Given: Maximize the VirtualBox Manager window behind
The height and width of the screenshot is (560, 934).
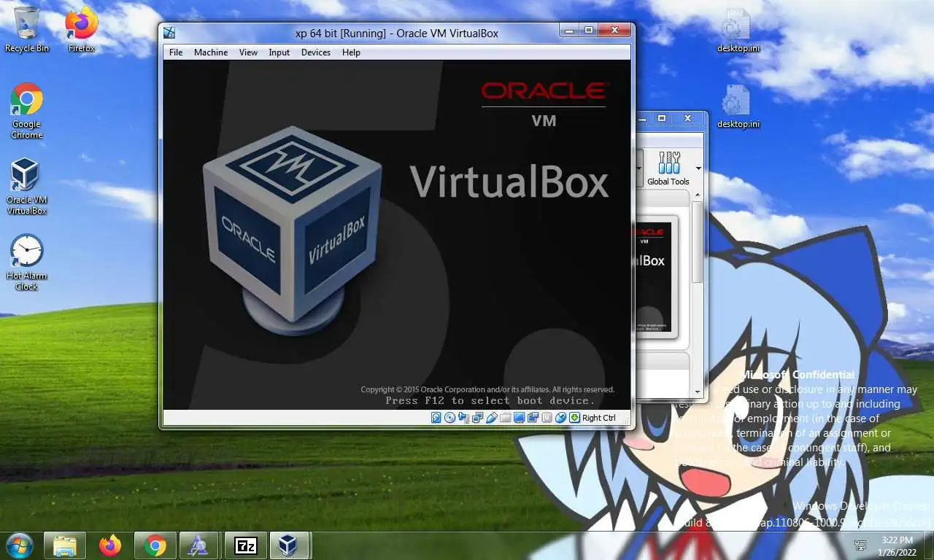Looking at the screenshot, I should click(662, 118).
